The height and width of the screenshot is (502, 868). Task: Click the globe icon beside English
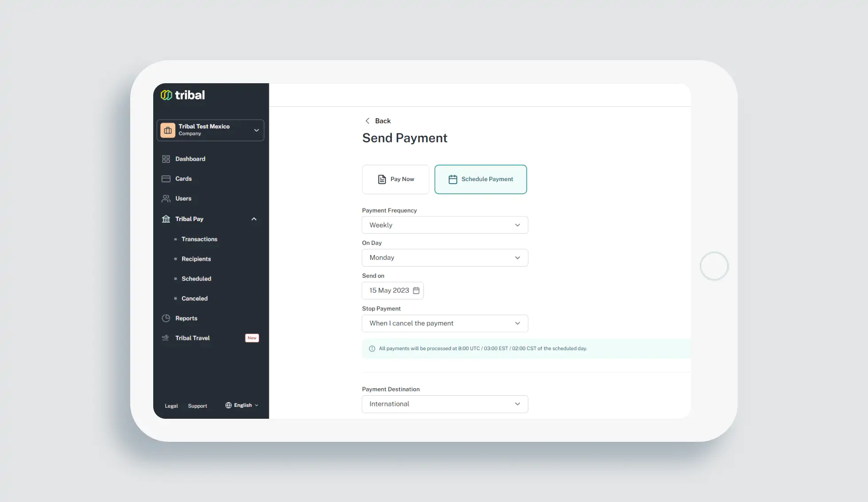229,405
